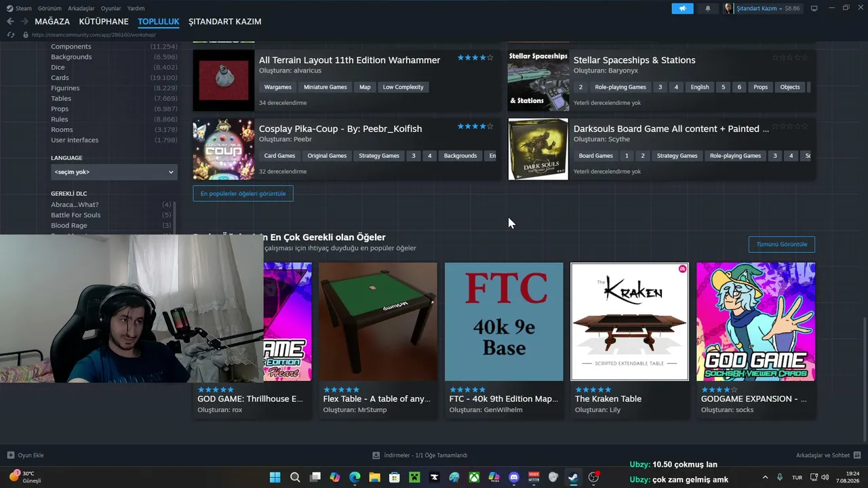
Task: Switch to the Steam taskbar icon
Action: click(x=574, y=477)
